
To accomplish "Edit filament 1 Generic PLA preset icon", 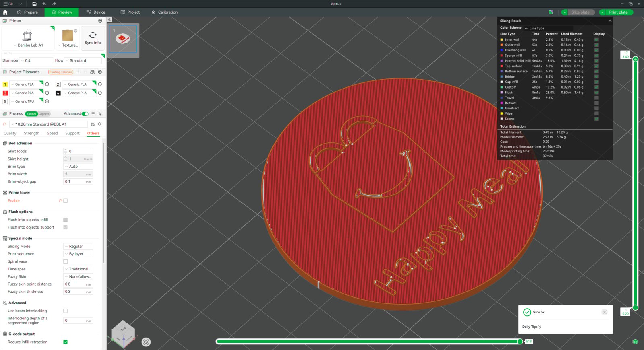I will tap(47, 84).
